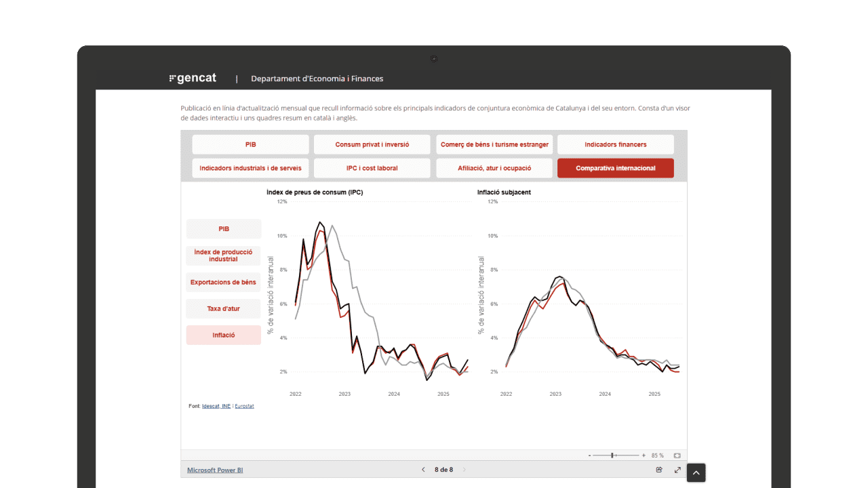Click the zoom out minus button
The image size is (868, 488).
[589, 455]
